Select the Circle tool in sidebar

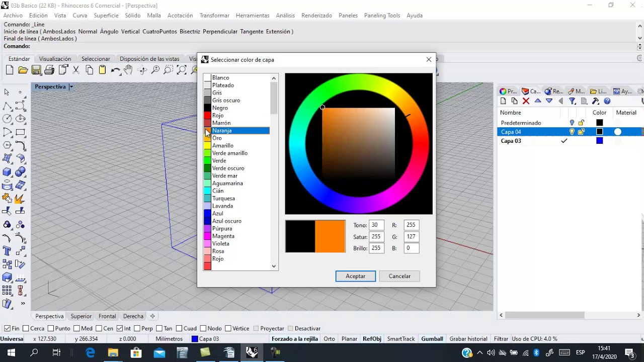click(7, 119)
